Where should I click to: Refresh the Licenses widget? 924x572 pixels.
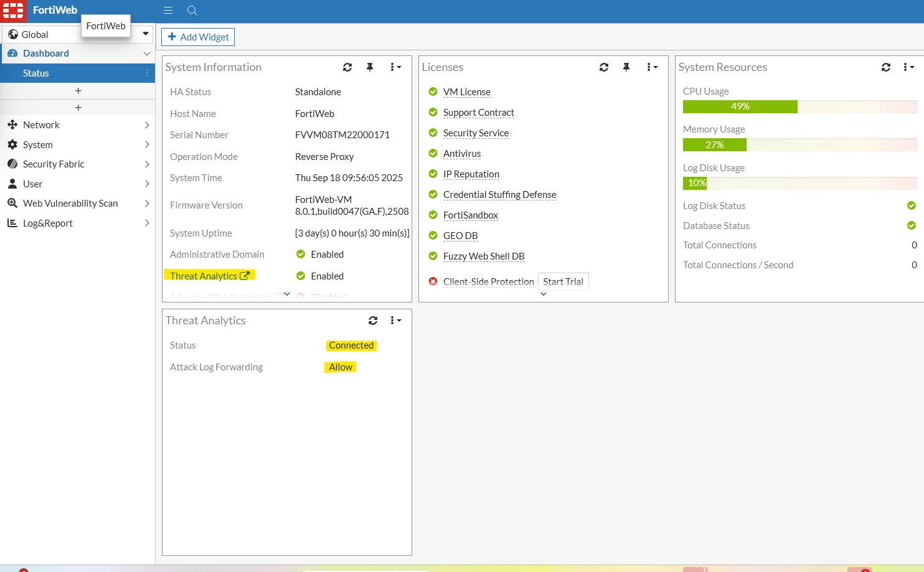604,67
